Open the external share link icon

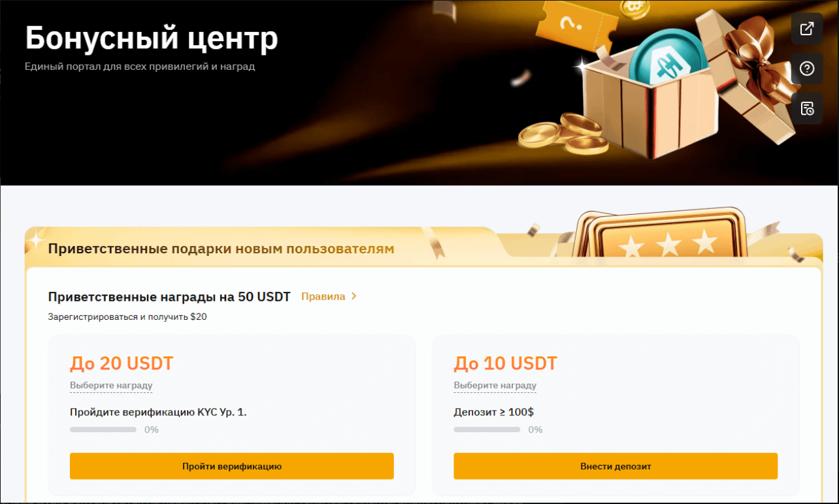[x=807, y=29]
